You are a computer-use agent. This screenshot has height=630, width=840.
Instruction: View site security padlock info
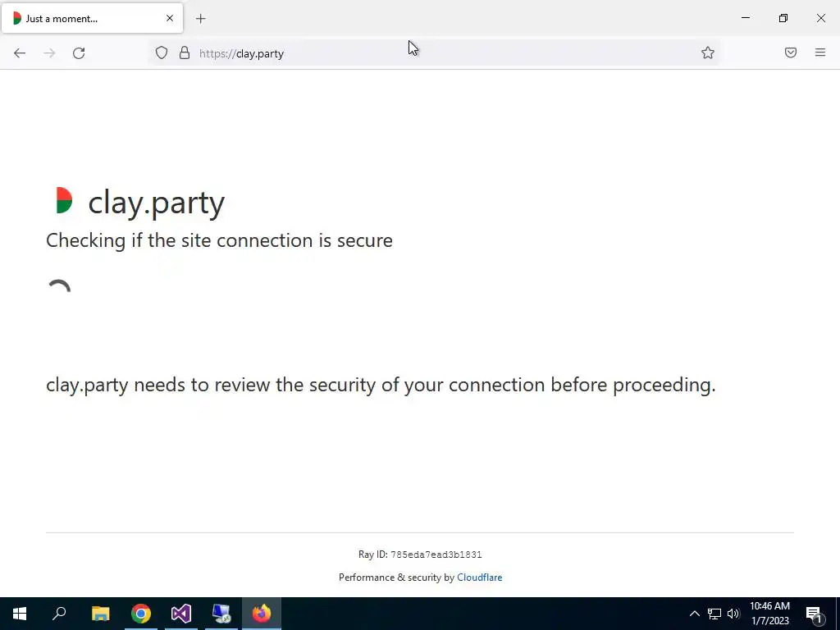[x=185, y=53]
